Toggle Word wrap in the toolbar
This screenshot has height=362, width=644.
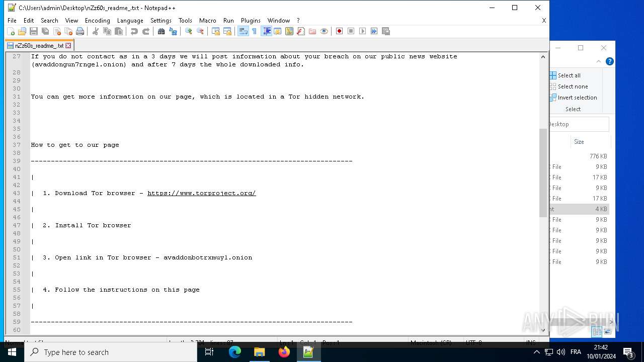(x=243, y=31)
